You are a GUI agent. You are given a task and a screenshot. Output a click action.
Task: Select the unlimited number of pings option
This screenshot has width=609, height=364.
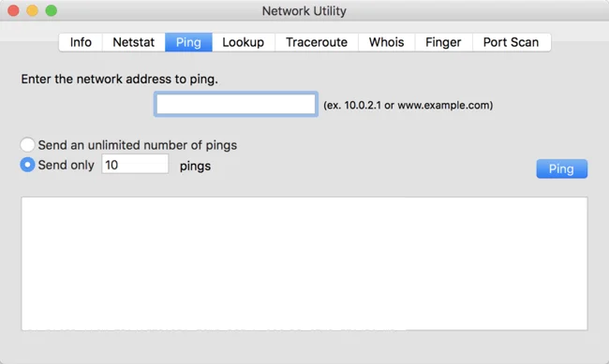[27, 145]
